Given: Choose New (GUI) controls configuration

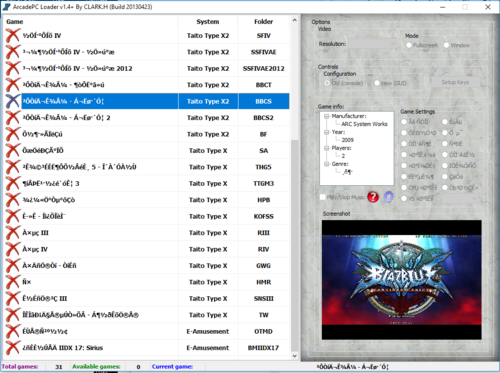Looking at the screenshot, I should click(x=377, y=83).
